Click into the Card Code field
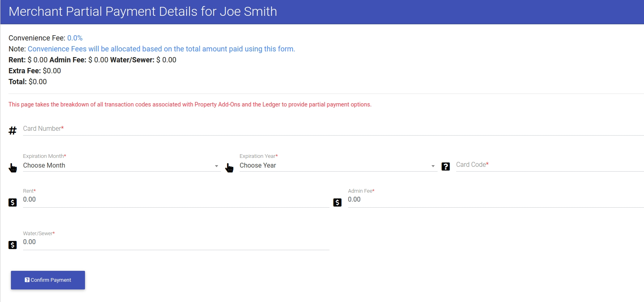The height and width of the screenshot is (302, 644). (550, 165)
